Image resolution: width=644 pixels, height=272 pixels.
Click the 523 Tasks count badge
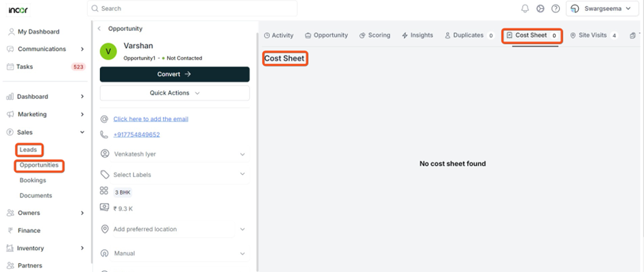(x=78, y=66)
